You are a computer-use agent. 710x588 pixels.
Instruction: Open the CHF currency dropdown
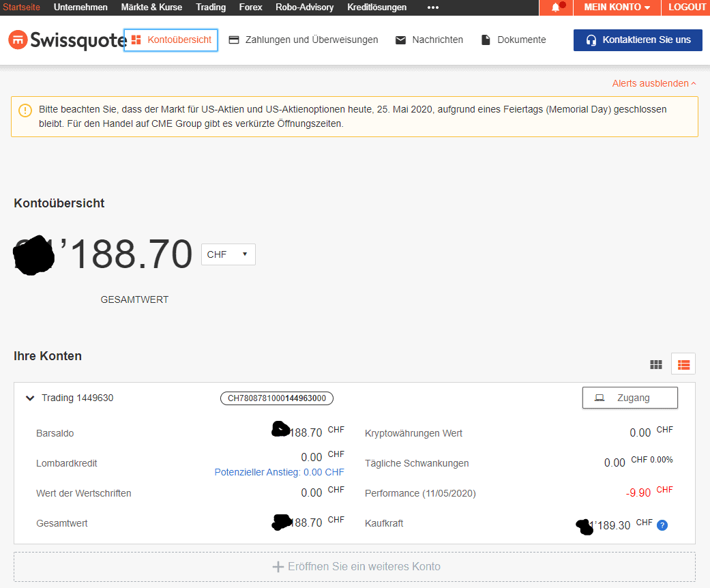click(228, 254)
